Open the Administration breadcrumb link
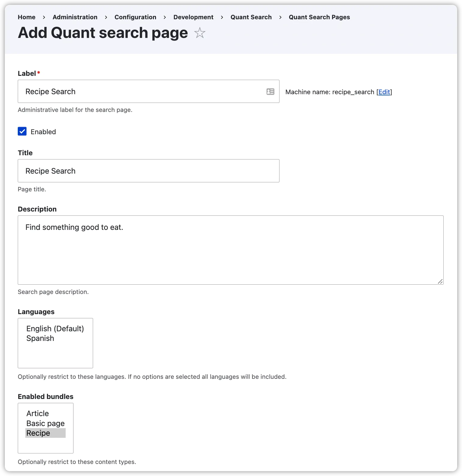462x476 pixels. (75, 17)
